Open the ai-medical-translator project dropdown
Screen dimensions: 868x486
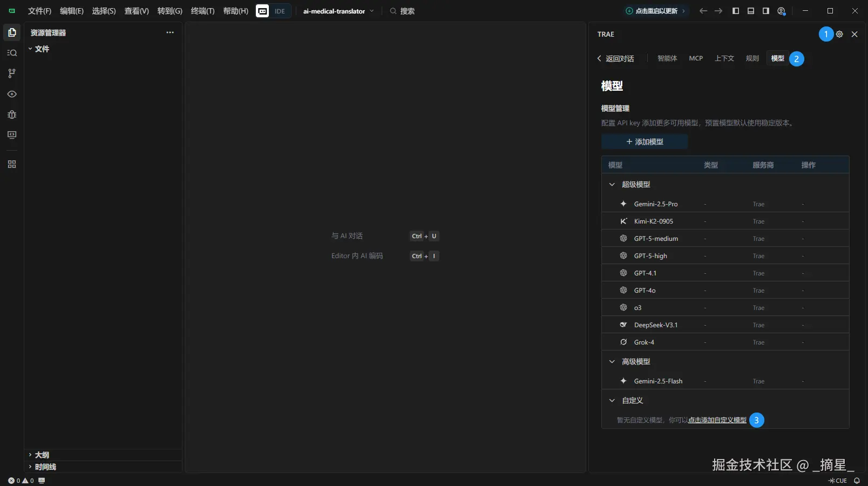click(338, 11)
